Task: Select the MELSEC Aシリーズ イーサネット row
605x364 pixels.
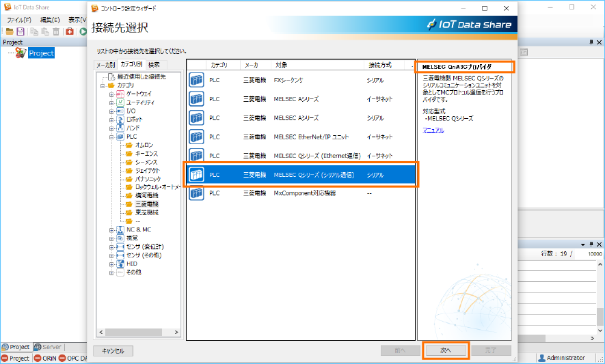Action: [301, 99]
